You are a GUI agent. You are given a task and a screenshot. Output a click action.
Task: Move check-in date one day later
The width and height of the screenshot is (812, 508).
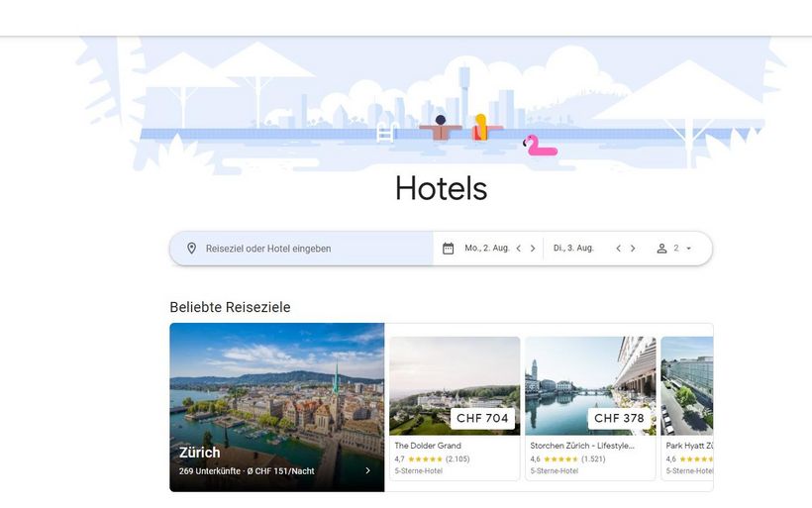(x=533, y=249)
